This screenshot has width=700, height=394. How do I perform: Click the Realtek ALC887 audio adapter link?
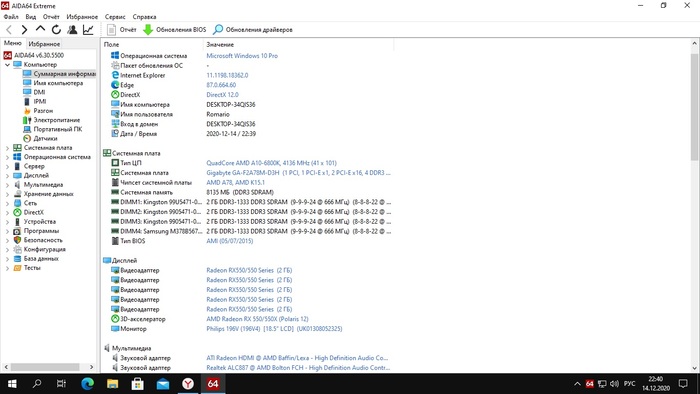[298, 368]
